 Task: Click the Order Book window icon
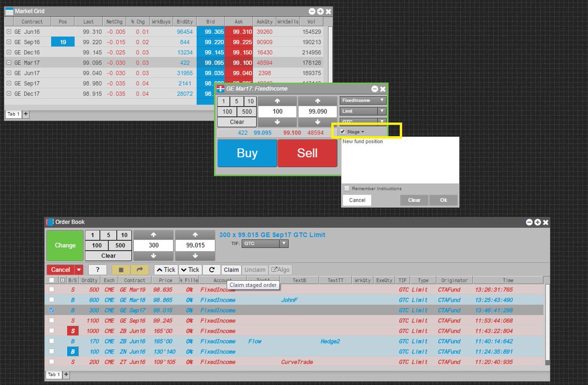click(x=49, y=222)
